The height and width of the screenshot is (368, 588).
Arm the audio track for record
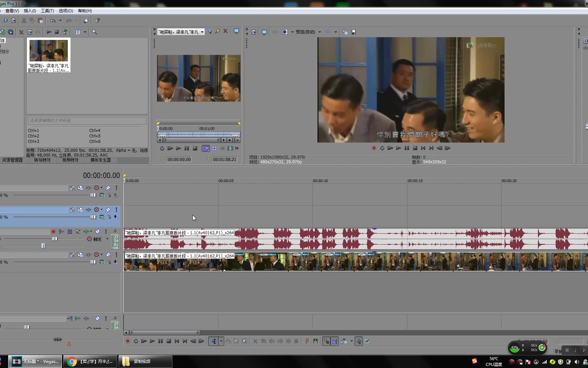pos(53,232)
